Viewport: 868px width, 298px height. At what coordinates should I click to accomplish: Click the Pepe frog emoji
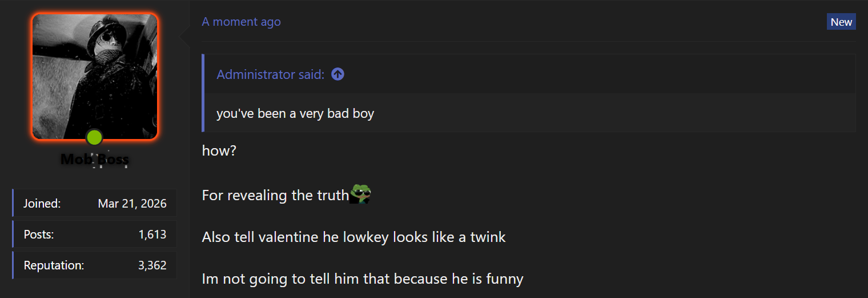click(360, 194)
